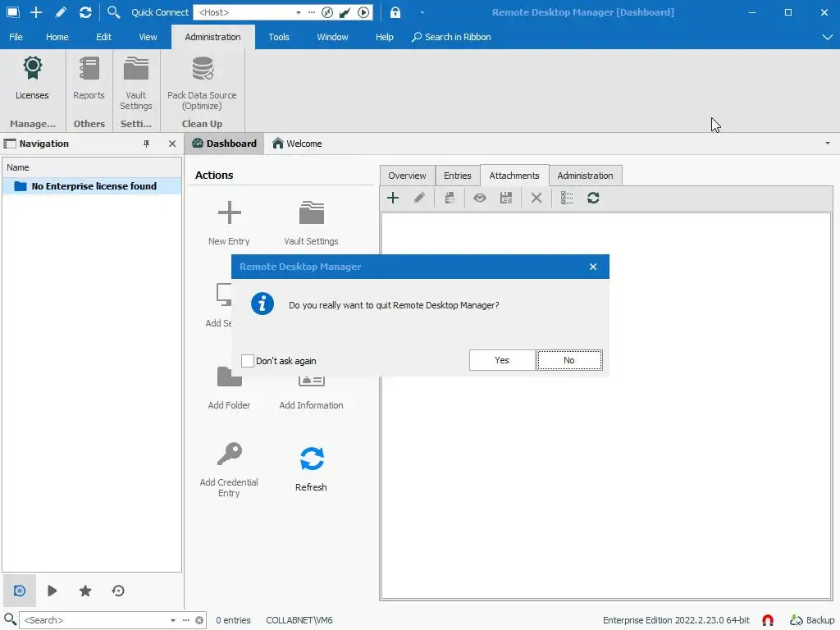Click the Search in Ribbon field
840x630 pixels.
(x=452, y=37)
